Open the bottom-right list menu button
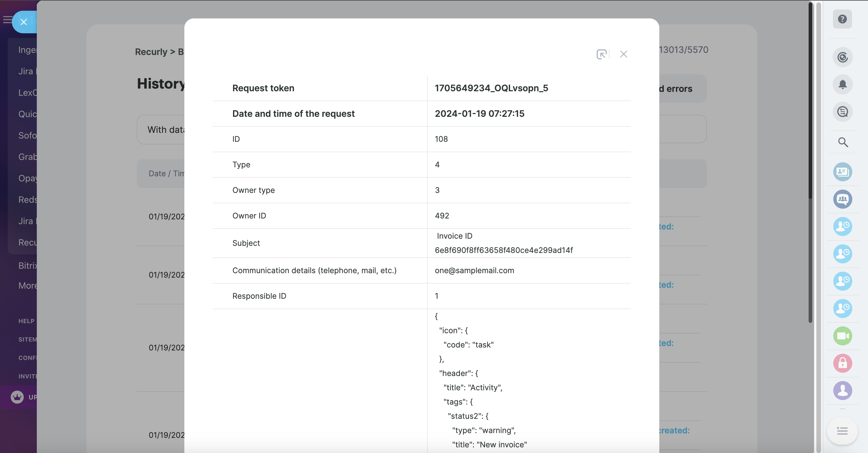868x453 pixels. coord(842,431)
